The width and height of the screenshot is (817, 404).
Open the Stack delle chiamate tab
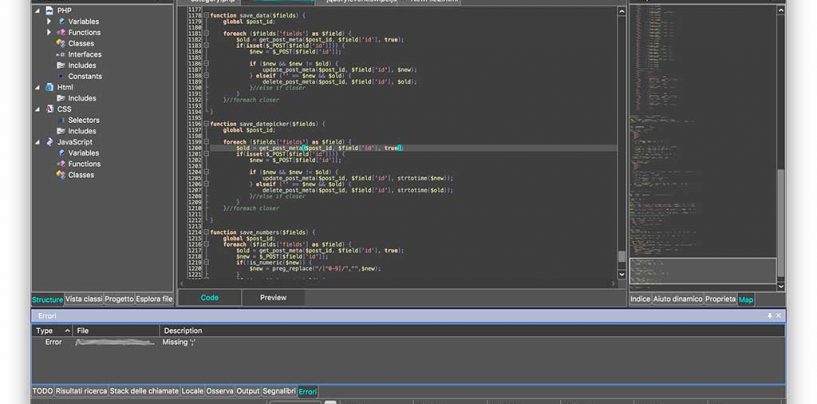(x=144, y=391)
